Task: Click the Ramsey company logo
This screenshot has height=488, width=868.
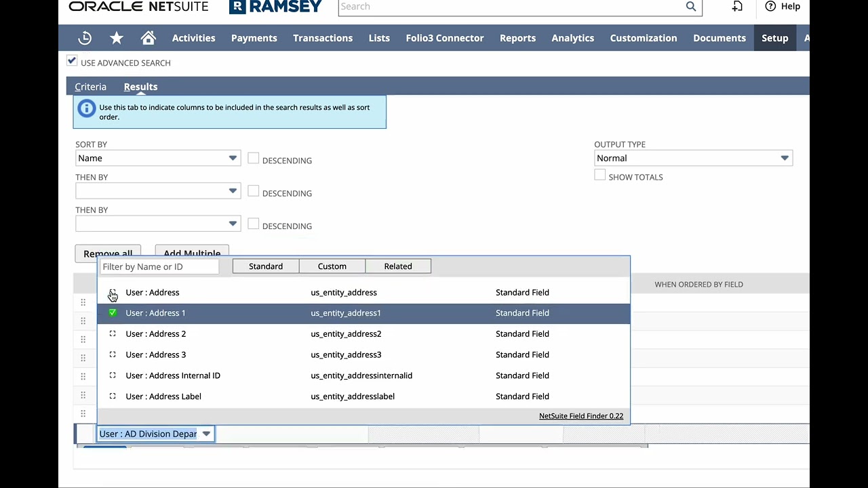Action: click(275, 7)
